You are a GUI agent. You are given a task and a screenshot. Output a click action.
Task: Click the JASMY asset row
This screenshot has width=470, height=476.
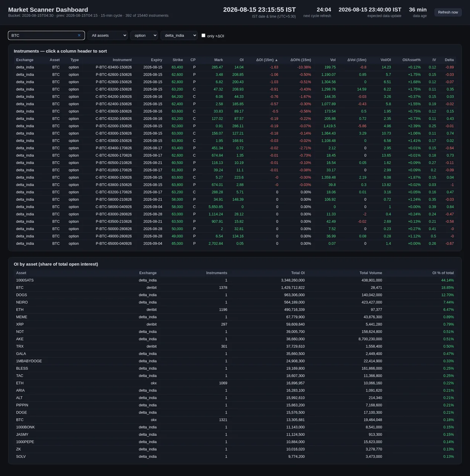coord(235,435)
